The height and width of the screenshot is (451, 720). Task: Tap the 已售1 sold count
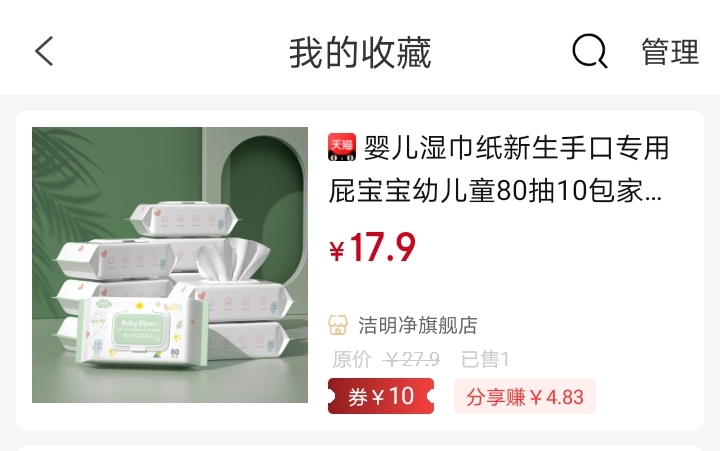coord(485,359)
